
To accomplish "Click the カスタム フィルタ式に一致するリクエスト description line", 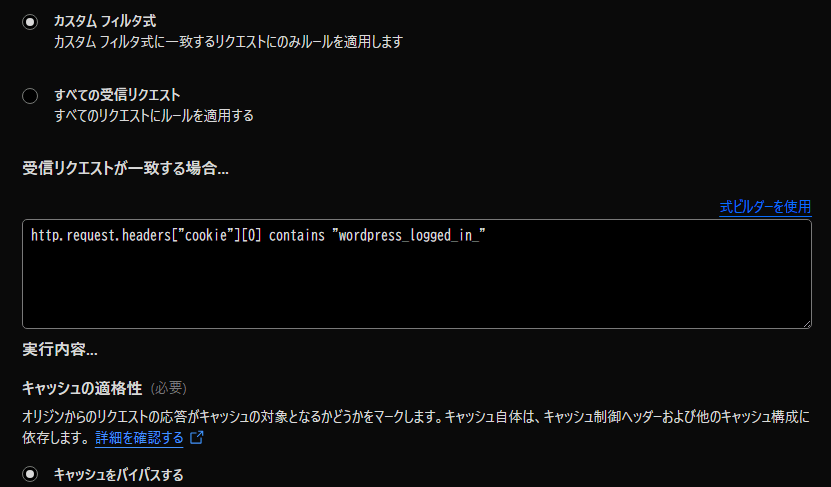I will [x=228, y=42].
